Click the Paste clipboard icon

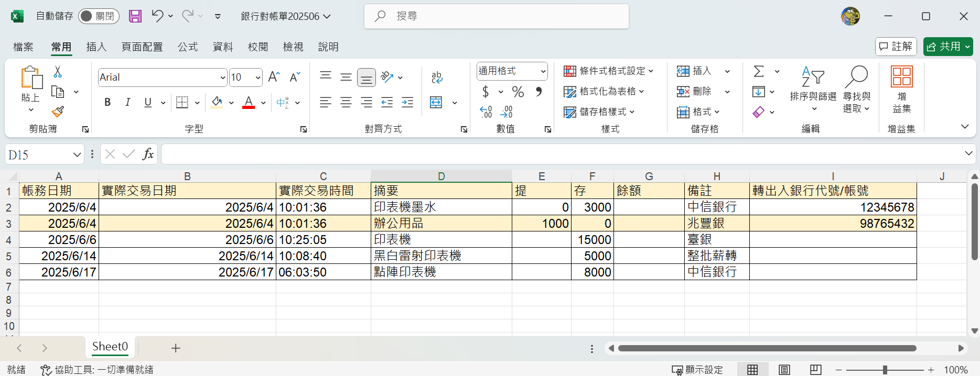point(31,78)
